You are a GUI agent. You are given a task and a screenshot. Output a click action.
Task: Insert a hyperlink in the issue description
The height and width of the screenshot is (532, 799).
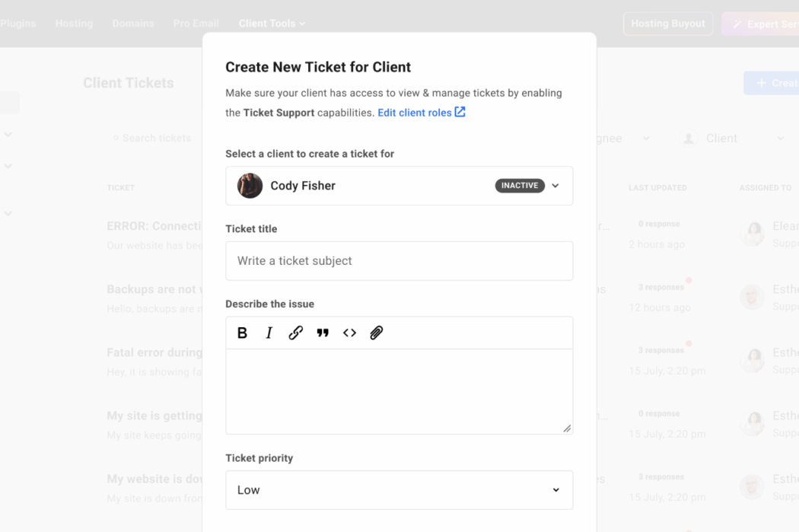[x=295, y=333]
